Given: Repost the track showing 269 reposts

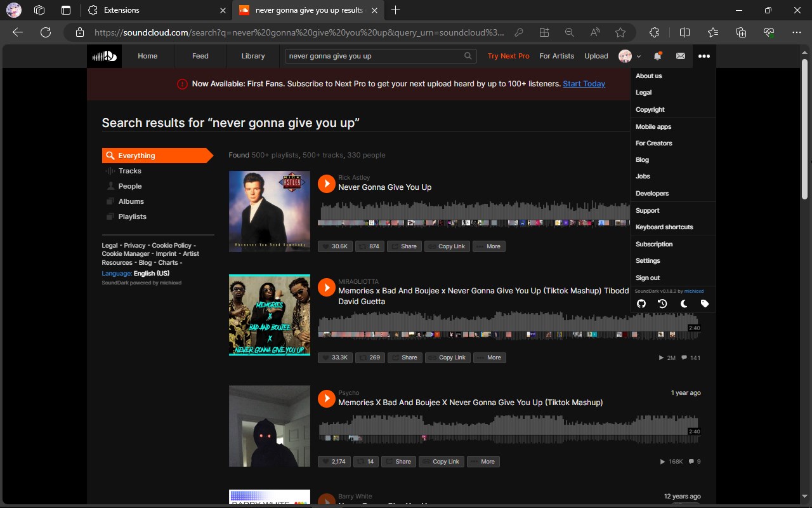Looking at the screenshot, I should pyautogui.click(x=370, y=358).
